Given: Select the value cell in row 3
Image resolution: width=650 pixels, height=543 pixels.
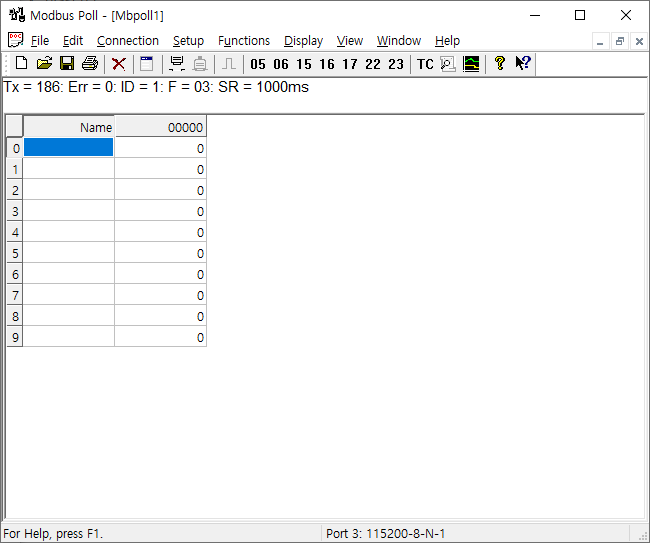Looking at the screenshot, I should click(160, 211).
